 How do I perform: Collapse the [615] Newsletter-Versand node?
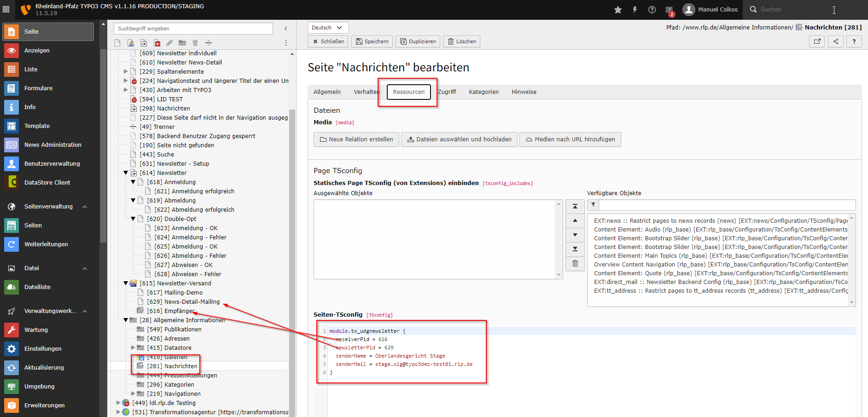(x=126, y=284)
